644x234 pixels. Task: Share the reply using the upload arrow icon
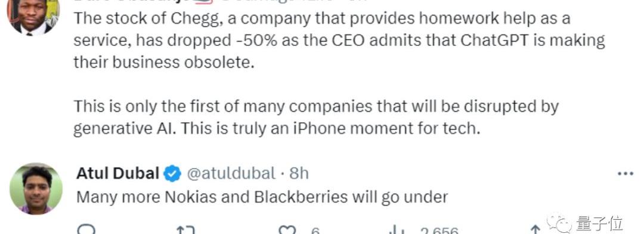tap(535, 230)
